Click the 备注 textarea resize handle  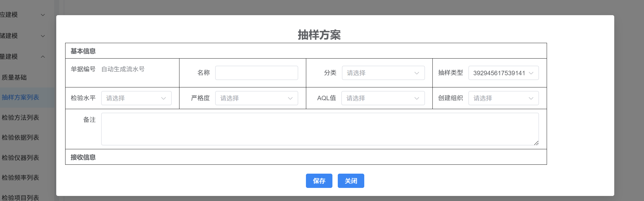pos(536,143)
